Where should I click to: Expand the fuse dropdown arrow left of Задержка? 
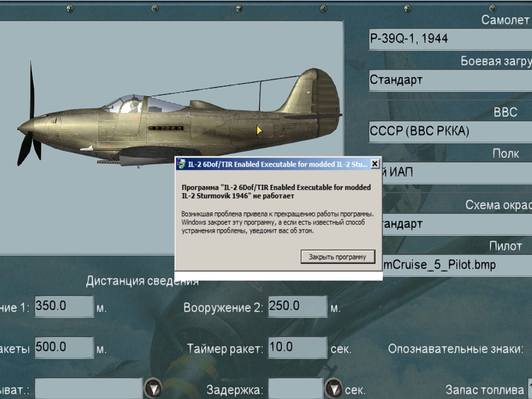pyautogui.click(x=153, y=389)
